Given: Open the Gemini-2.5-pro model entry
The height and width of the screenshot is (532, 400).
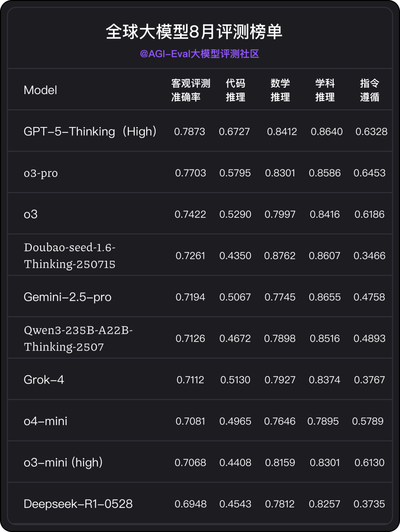Looking at the screenshot, I should [x=67, y=297].
